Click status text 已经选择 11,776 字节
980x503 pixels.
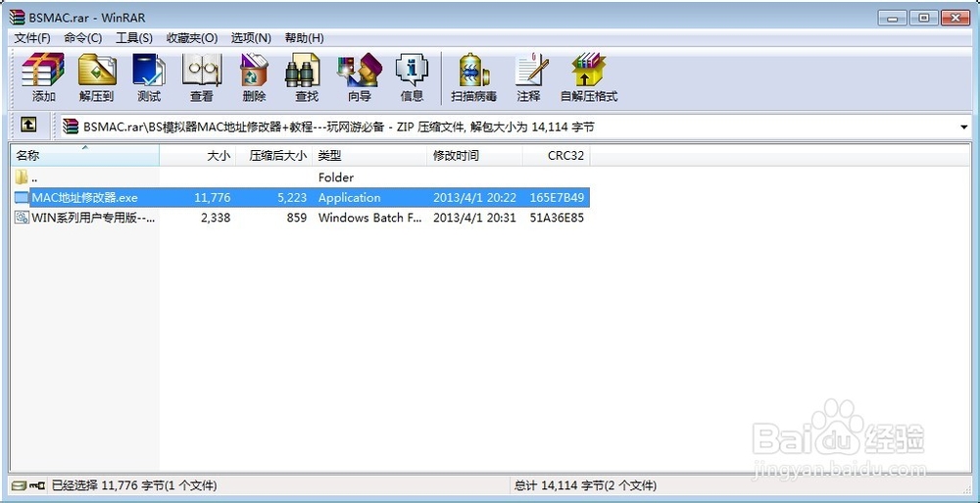pos(133,485)
